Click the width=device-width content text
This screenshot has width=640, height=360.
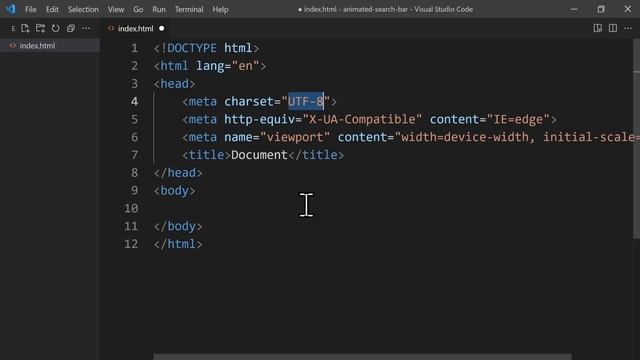(465, 137)
